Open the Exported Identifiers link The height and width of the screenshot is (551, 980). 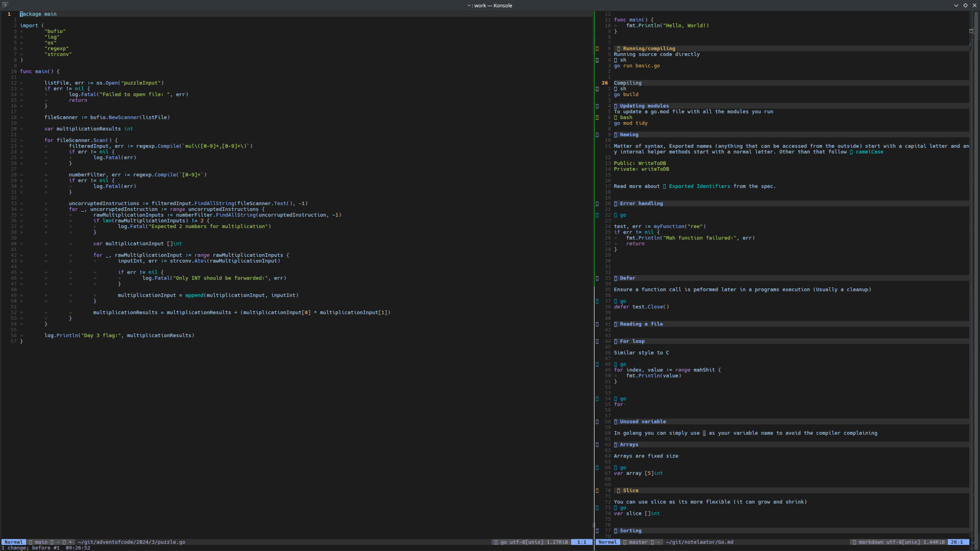pos(699,186)
